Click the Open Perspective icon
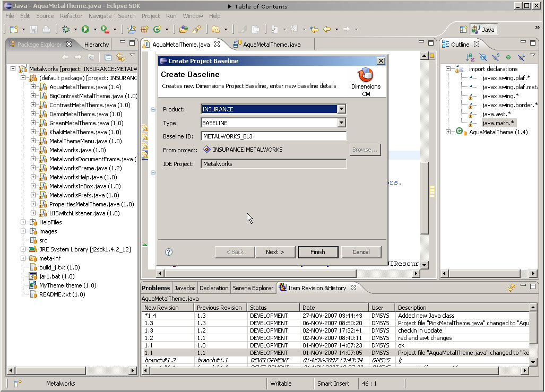The width and height of the screenshot is (545, 392). (x=463, y=30)
